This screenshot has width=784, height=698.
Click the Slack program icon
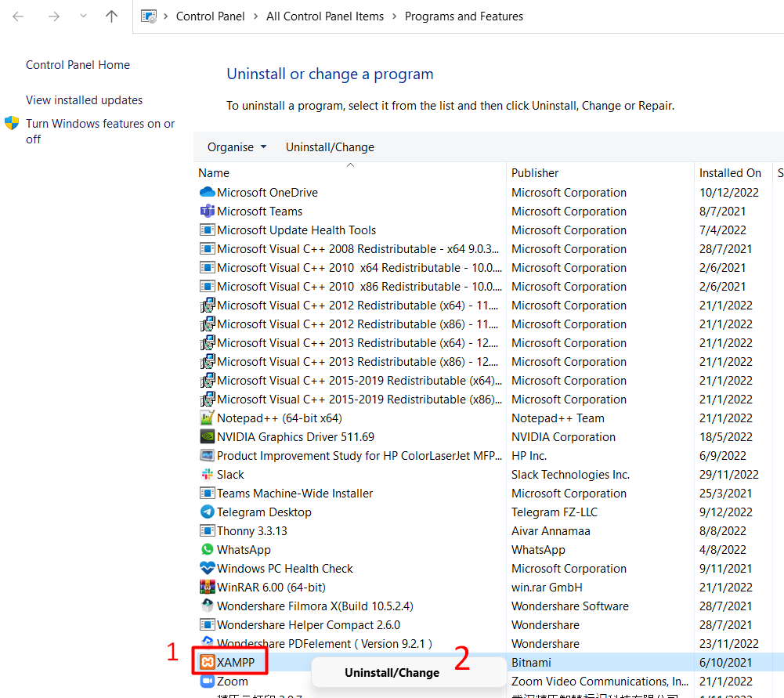[x=207, y=474]
